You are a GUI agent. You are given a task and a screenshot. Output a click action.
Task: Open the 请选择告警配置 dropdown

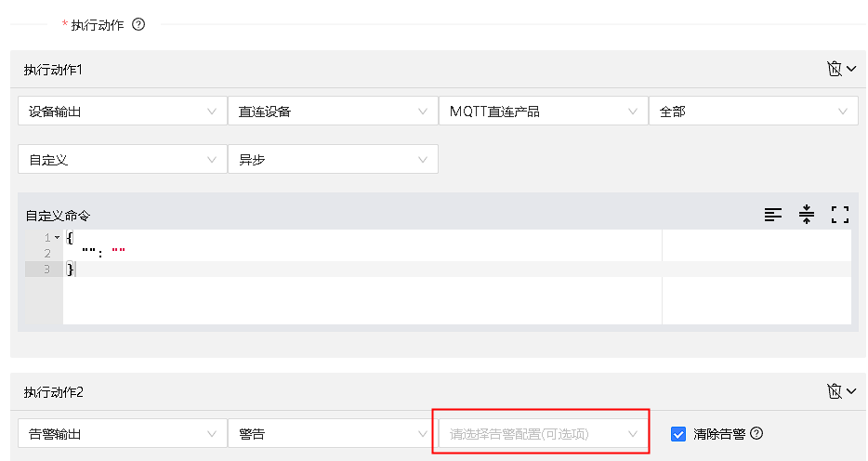click(x=542, y=433)
